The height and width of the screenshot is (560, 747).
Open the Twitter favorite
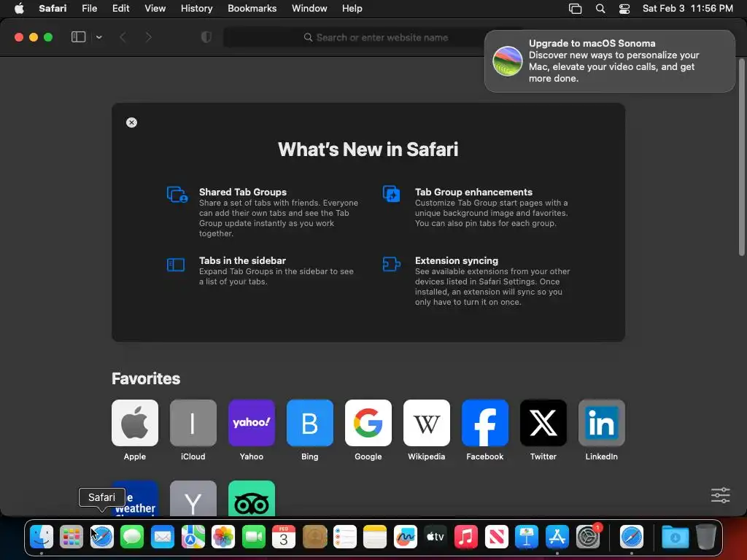pos(543,423)
